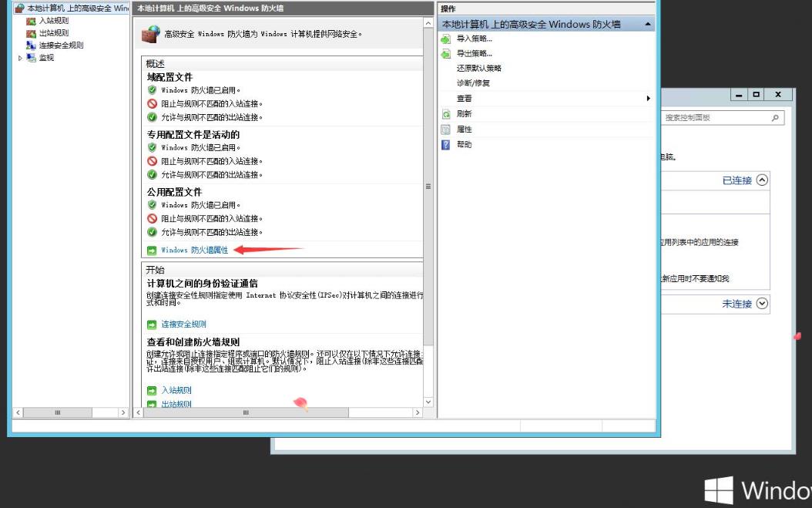This screenshot has width=812, height=508.
Task: Click center pane horizontal scrollbar right arrow
Action: (418, 412)
